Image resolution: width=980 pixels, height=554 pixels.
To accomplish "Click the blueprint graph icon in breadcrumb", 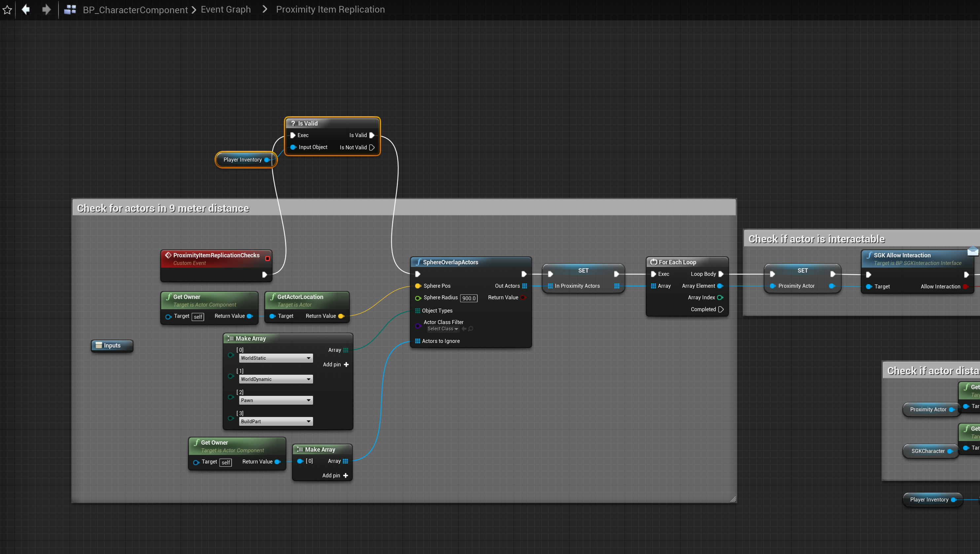I will point(70,10).
